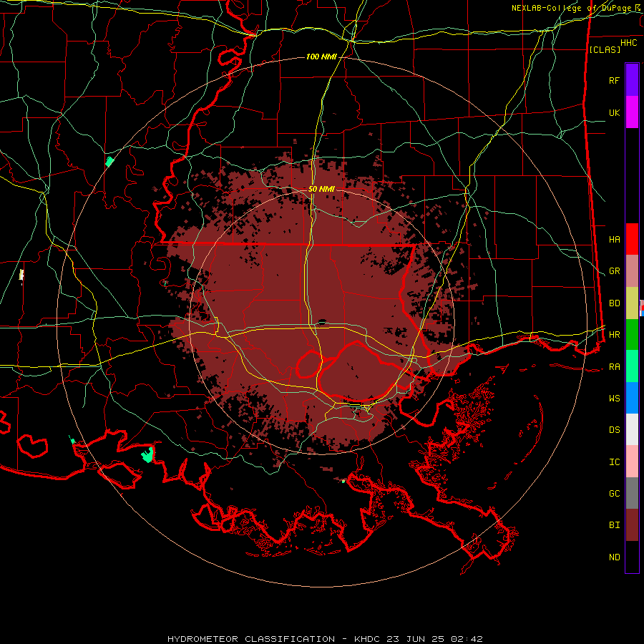Click the '50 NMI' range ring label

tap(321, 189)
